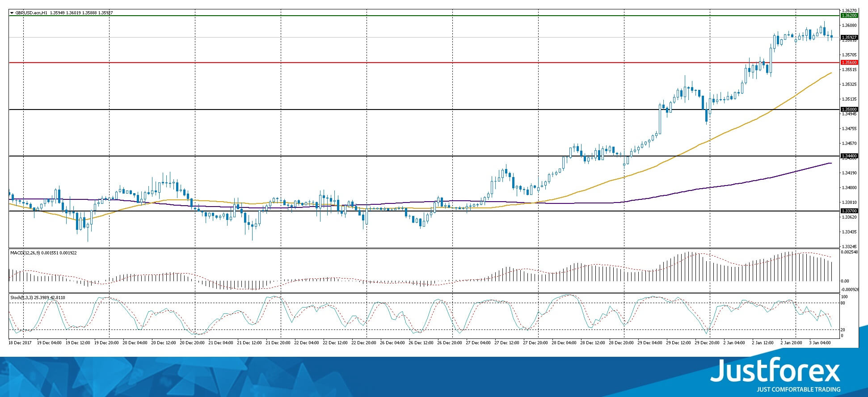Select the 1.35000 horizontal line price label
This screenshot has height=397, width=868.
pyautogui.click(x=849, y=110)
